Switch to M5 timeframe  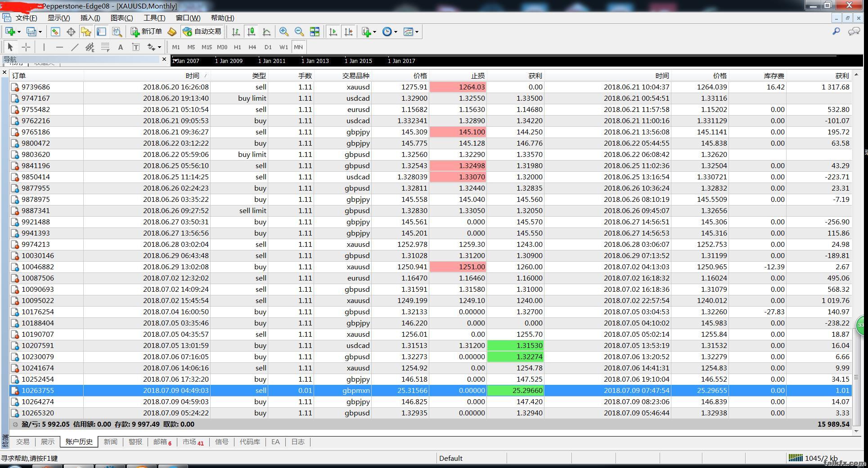point(191,47)
